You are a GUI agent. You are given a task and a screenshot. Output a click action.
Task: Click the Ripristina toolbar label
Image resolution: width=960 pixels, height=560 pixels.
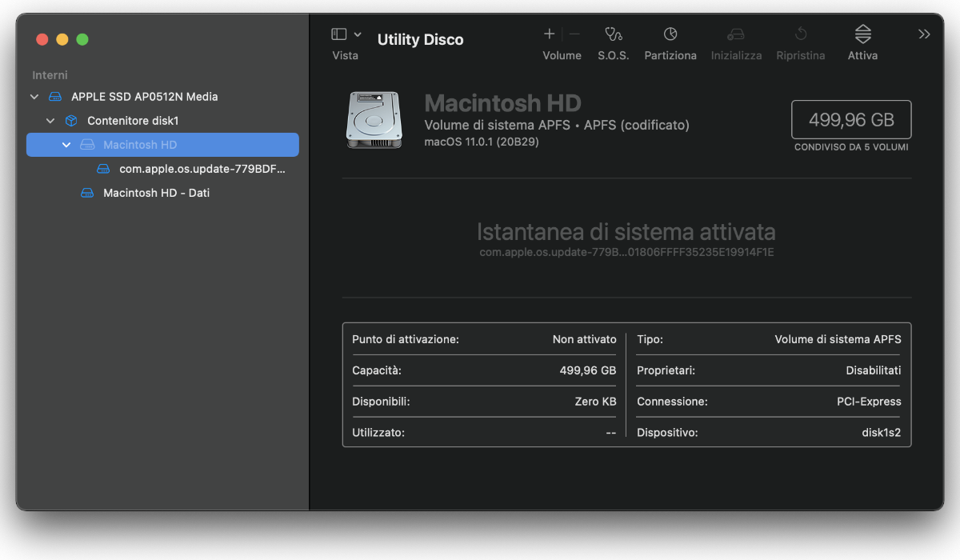(x=801, y=56)
